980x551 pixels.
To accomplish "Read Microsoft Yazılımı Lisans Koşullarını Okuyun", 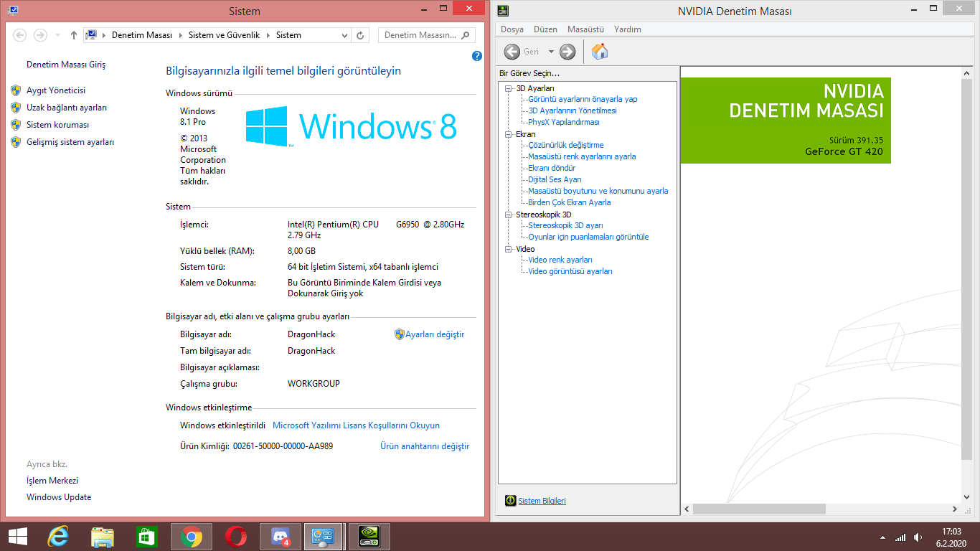I will tap(356, 425).
